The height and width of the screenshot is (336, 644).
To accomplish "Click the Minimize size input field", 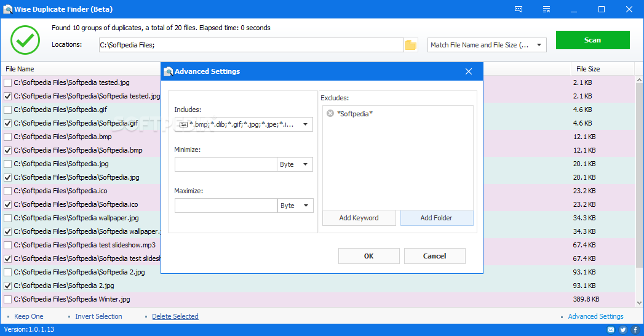I will pyautogui.click(x=226, y=164).
